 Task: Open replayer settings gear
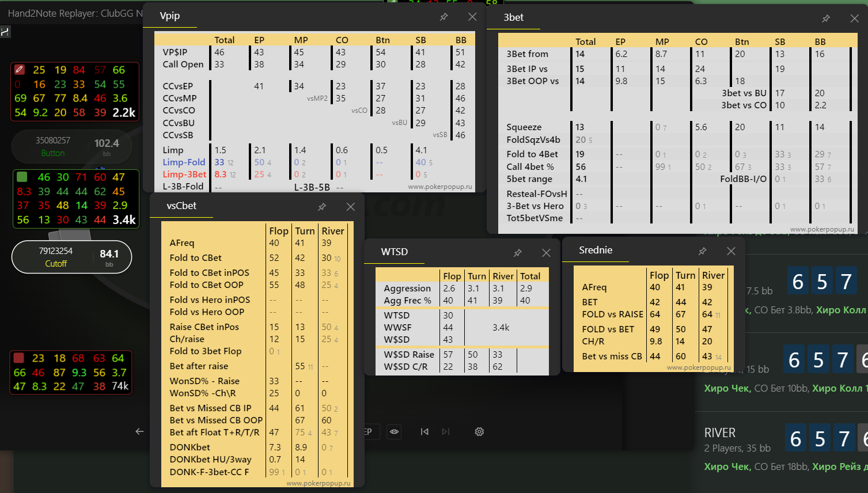point(479,431)
